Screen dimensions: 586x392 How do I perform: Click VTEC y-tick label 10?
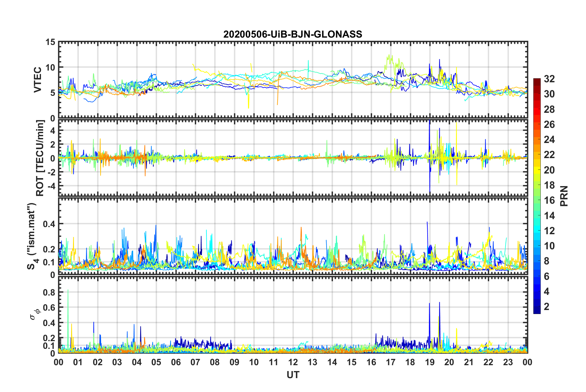click(51, 67)
